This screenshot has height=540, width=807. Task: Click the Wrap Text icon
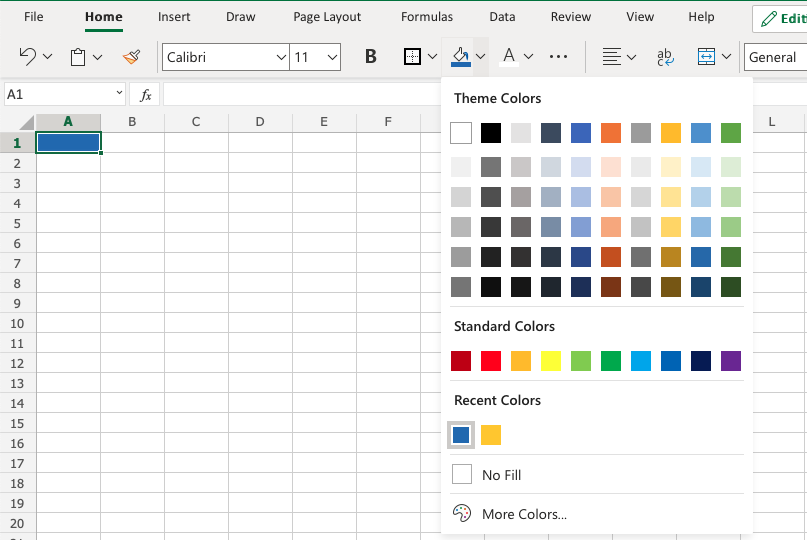click(x=664, y=57)
